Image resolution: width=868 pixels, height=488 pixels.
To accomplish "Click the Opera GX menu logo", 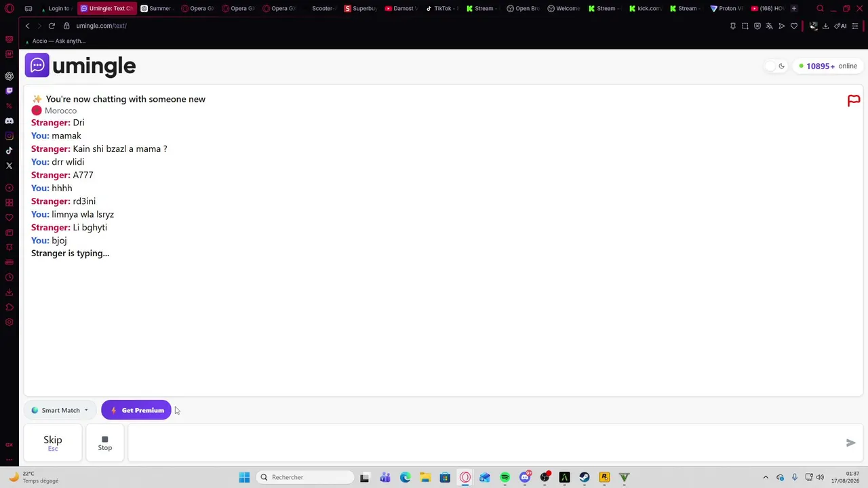I will point(9,9).
